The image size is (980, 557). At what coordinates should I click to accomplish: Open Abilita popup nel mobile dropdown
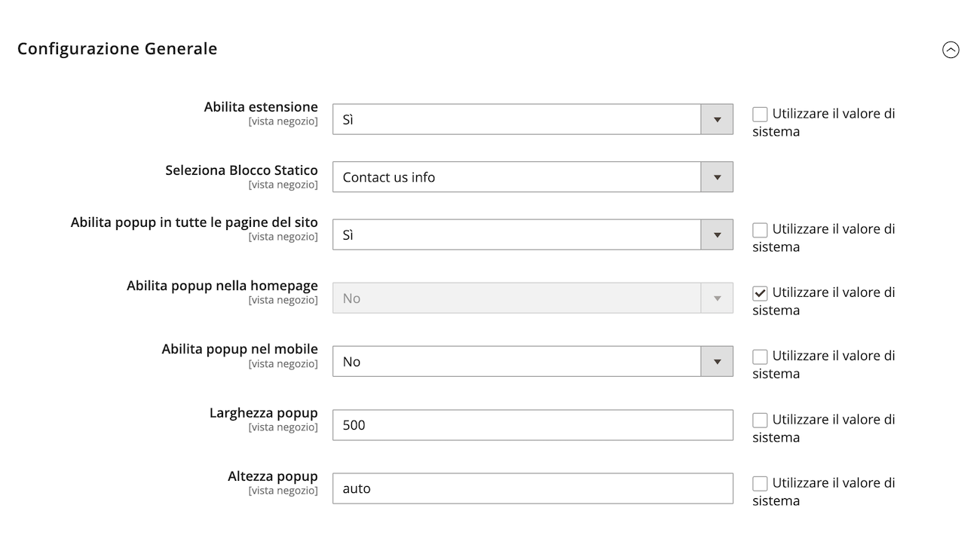click(532, 361)
